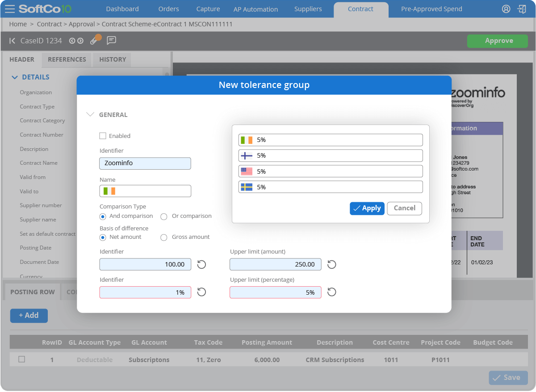Click the logout icon in the top bar

522,8
